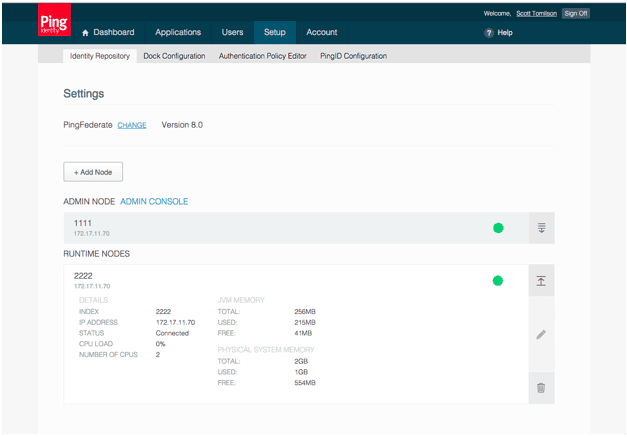627x437 pixels.
Task: Click the PingFederate label
Action: (x=88, y=125)
